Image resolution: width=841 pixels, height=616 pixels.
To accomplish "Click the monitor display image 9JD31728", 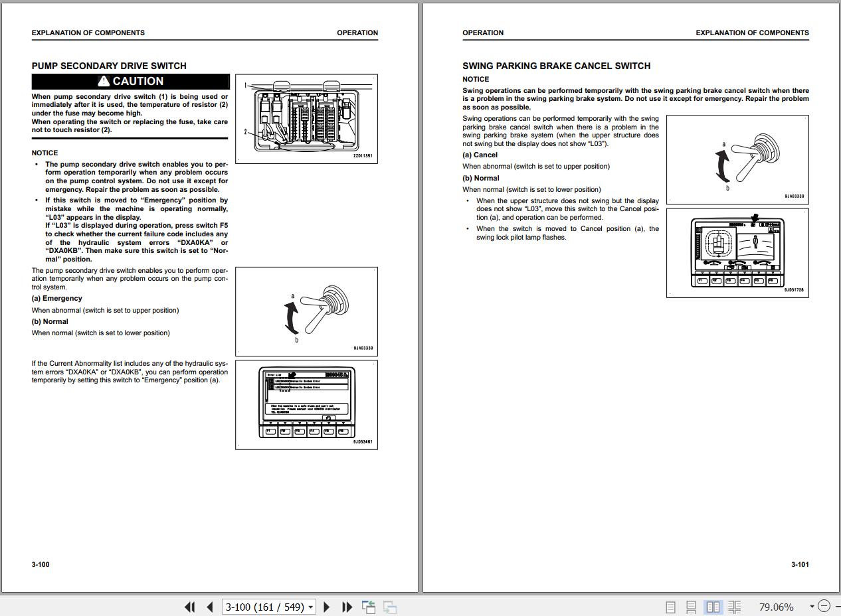I will tap(737, 253).
